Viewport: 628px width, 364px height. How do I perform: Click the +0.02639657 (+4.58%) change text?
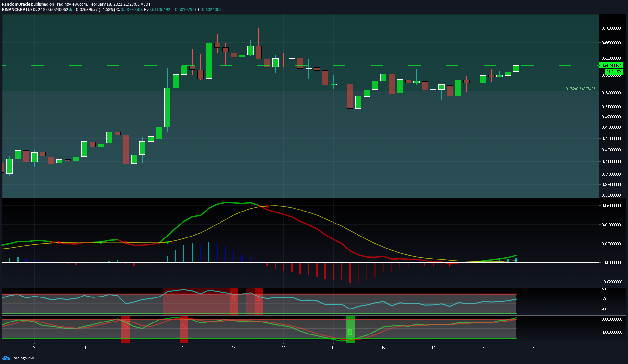(94, 10)
